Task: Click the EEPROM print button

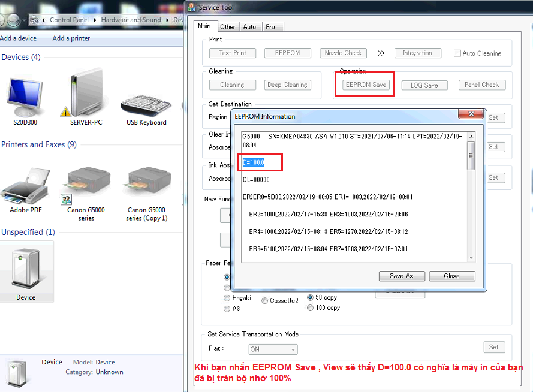Action: coord(288,53)
